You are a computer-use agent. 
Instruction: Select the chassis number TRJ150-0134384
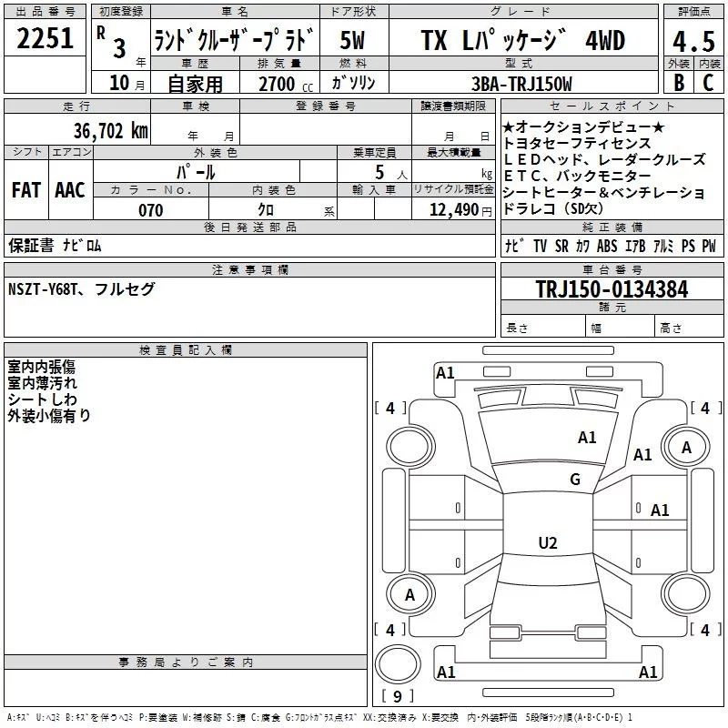pos(612,289)
